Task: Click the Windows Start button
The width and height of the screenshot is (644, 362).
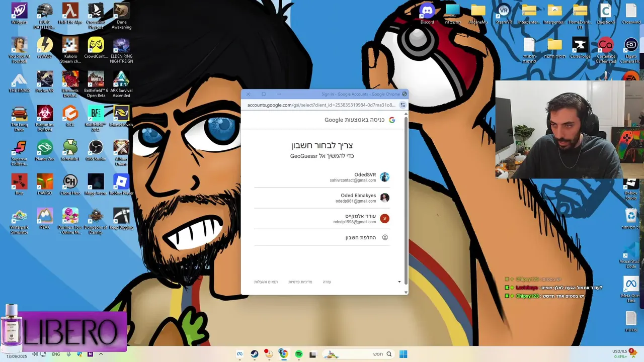Action: 403,354
